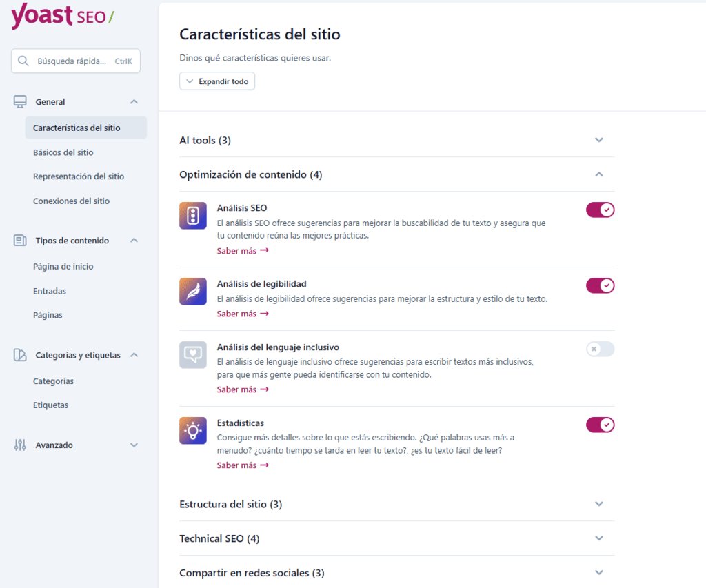Click the lightbulb icon for Estadísticas

[x=192, y=431]
